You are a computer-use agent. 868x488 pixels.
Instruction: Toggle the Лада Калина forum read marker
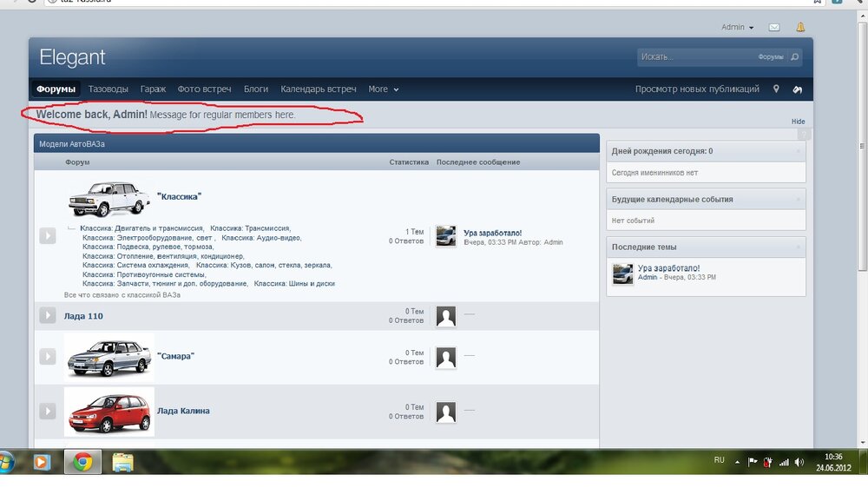pos(48,411)
